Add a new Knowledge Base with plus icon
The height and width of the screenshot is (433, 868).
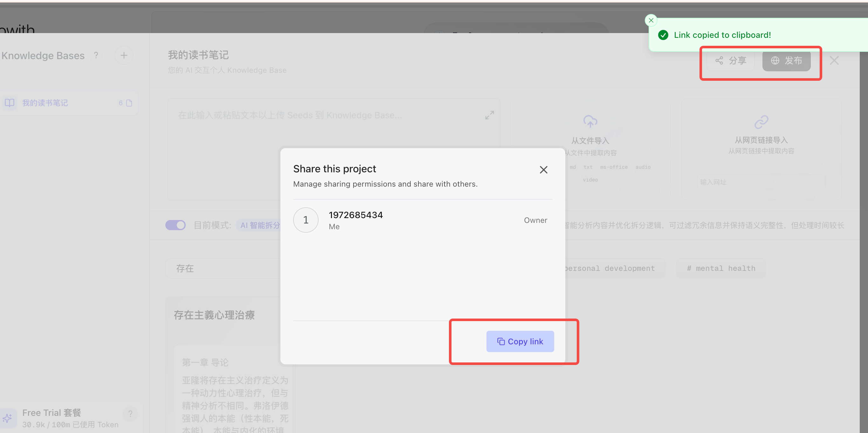[x=124, y=55]
